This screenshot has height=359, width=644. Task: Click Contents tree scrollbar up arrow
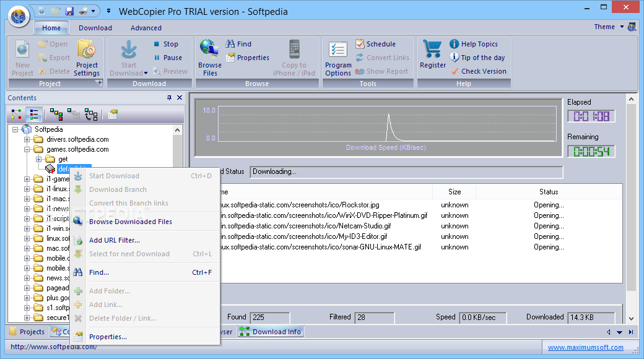tap(178, 130)
